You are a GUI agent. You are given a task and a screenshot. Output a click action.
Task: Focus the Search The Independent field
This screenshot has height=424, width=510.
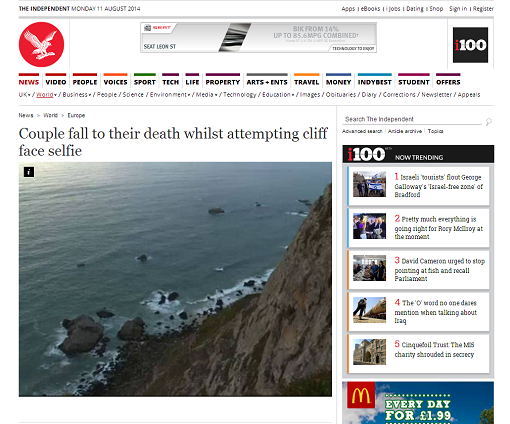pyautogui.click(x=412, y=119)
